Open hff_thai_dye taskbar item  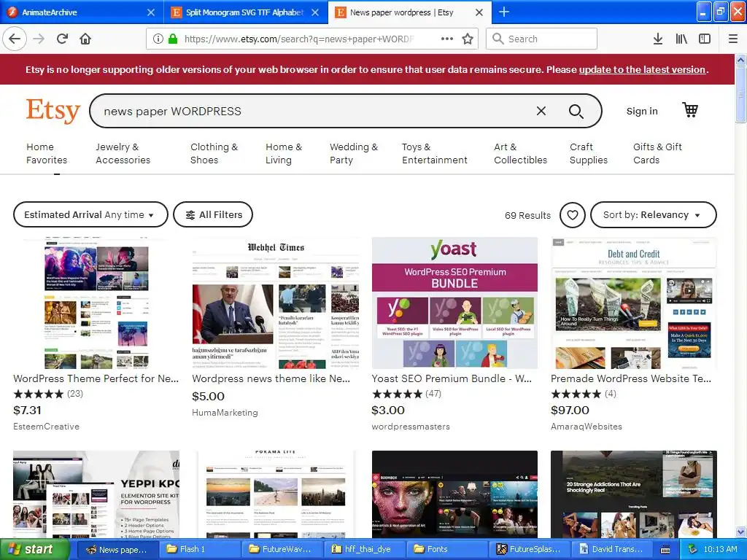[x=365, y=549]
